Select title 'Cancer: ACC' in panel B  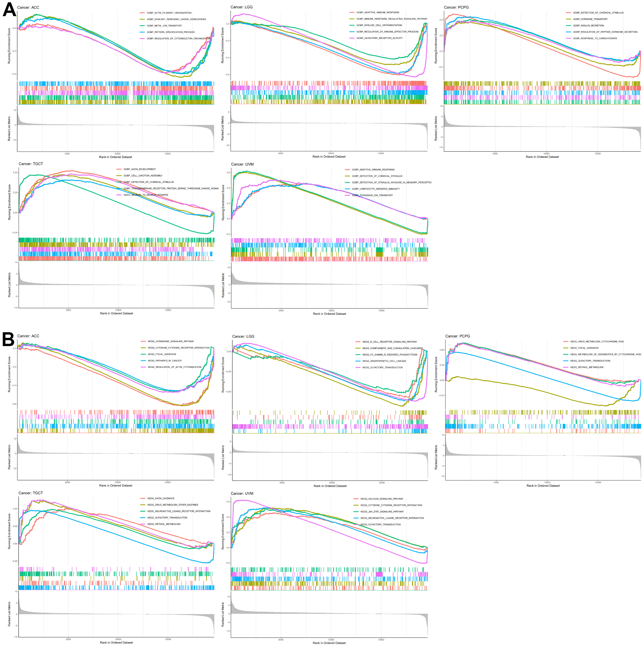28,336
